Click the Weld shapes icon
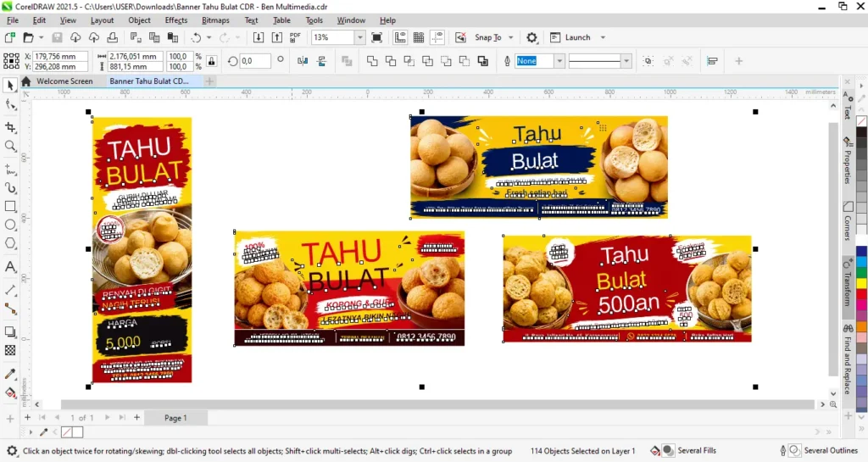868x462 pixels. [x=372, y=61]
